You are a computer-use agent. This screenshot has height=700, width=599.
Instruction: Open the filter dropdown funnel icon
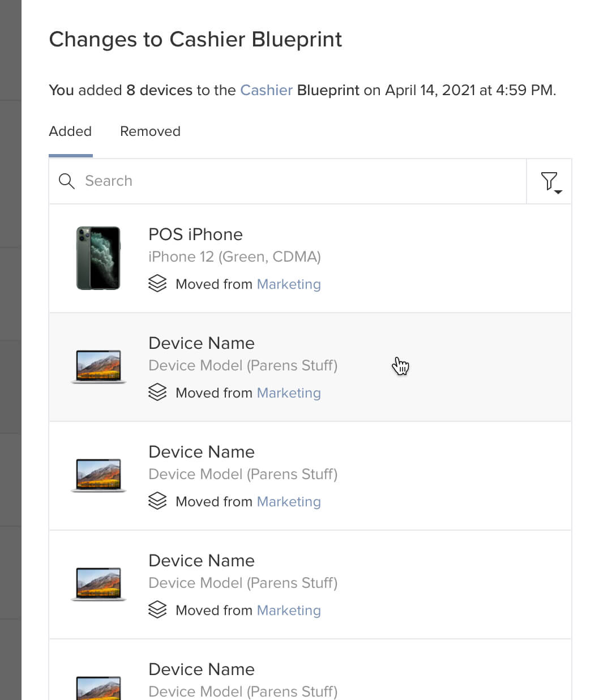[550, 182]
